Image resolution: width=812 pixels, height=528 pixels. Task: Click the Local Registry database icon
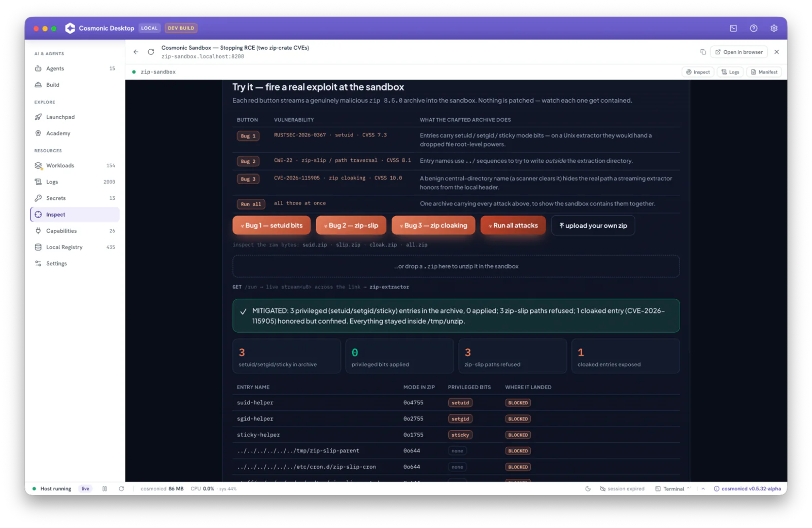38,247
